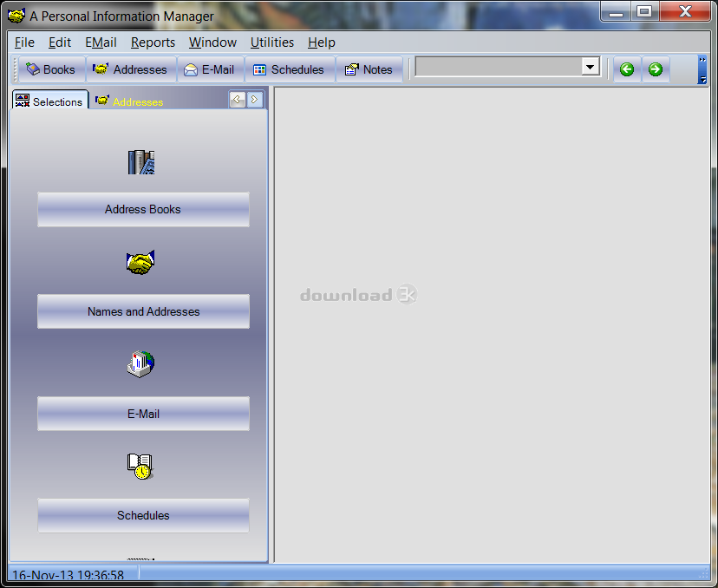Click the book and clock Schedules icon
Screen dimensions: 718x588
[x=140, y=467]
